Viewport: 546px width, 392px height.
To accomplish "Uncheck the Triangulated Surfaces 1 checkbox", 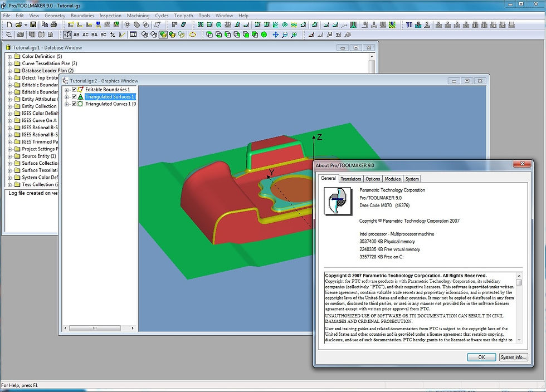I will [74, 97].
